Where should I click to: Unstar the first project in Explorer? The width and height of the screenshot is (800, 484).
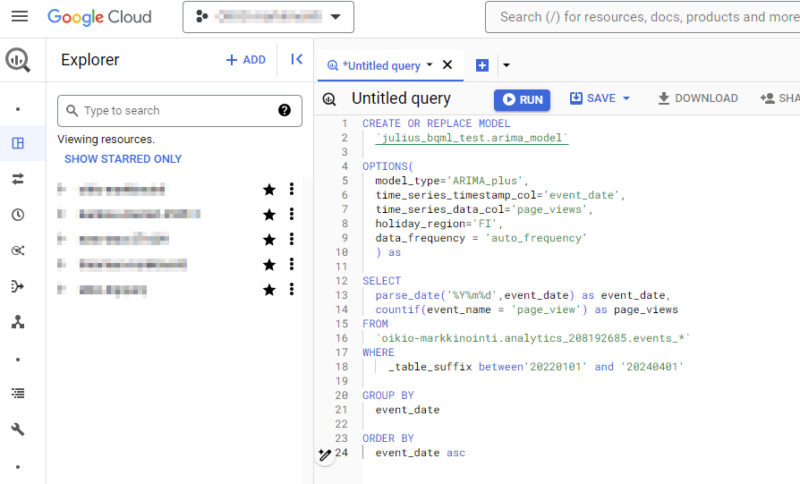[x=269, y=190]
